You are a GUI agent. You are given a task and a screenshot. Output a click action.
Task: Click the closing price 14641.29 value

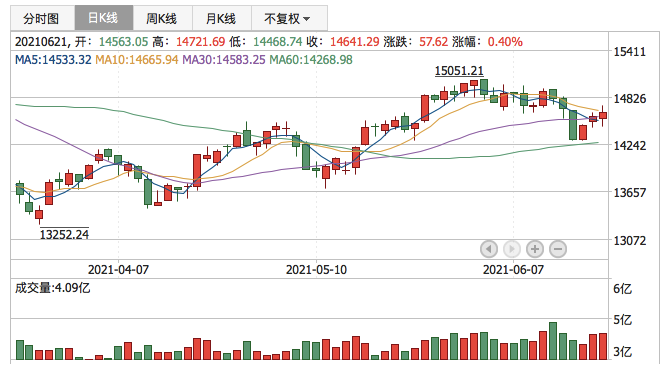(x=354, y=42)
